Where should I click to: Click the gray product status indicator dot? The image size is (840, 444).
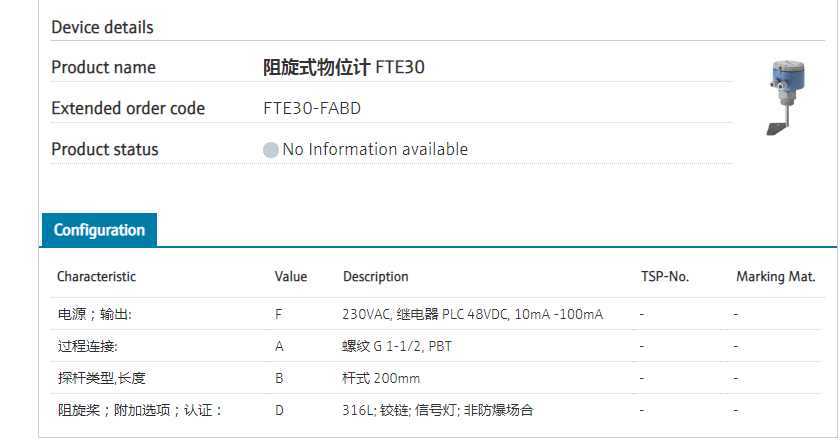[270, 150]
